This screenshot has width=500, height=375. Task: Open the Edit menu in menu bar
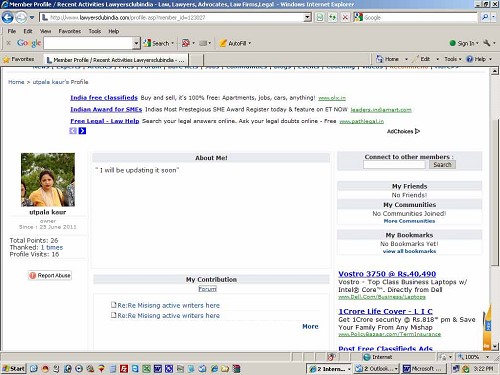(28, 31)
